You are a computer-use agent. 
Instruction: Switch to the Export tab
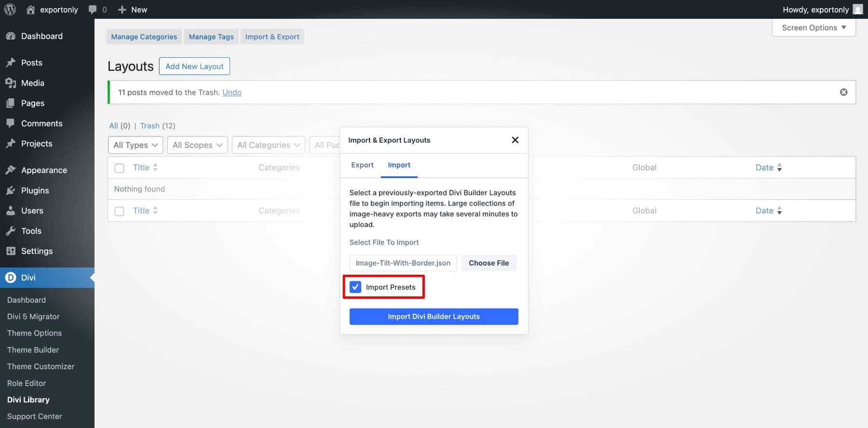coord(362,165)
